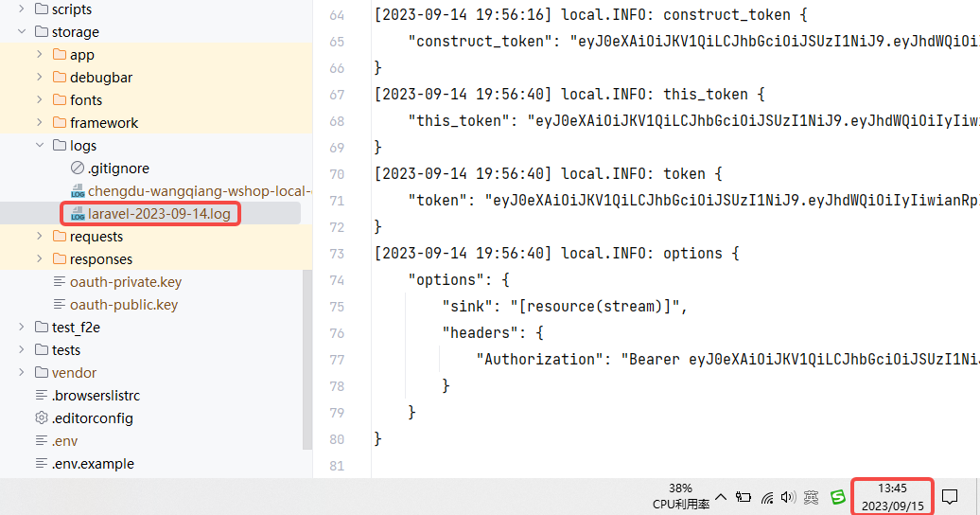Click "construct_token" key on line 65
The image size is (980, 515).
[x=480, y=42]
